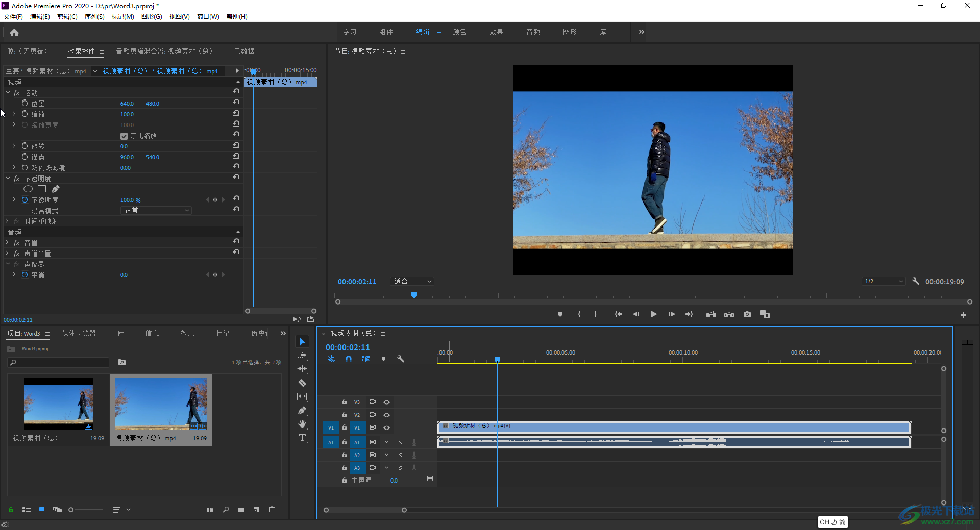Click Mark Out button in program monitor
980x530 pixels.
[x=595, y=314]
